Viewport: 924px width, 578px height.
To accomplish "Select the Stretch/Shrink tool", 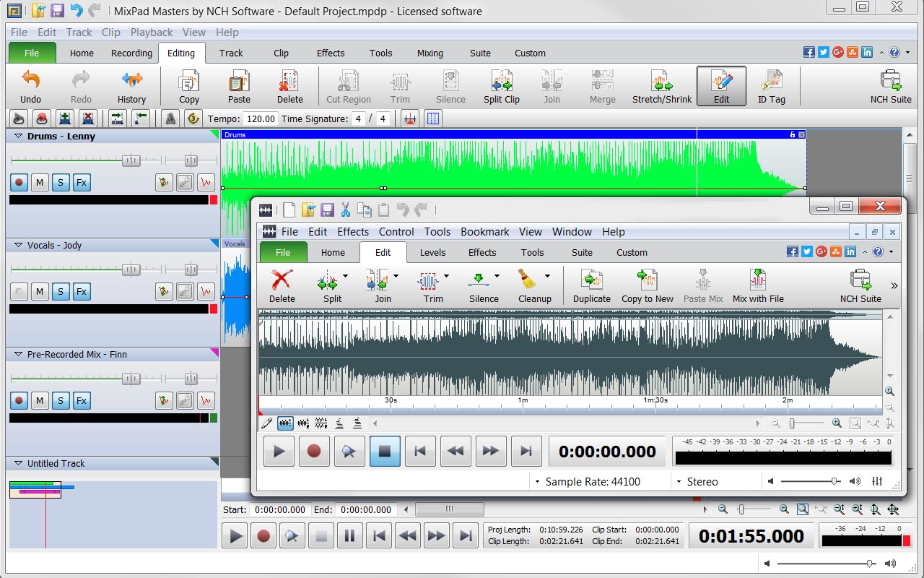I will tap(661, 85).
